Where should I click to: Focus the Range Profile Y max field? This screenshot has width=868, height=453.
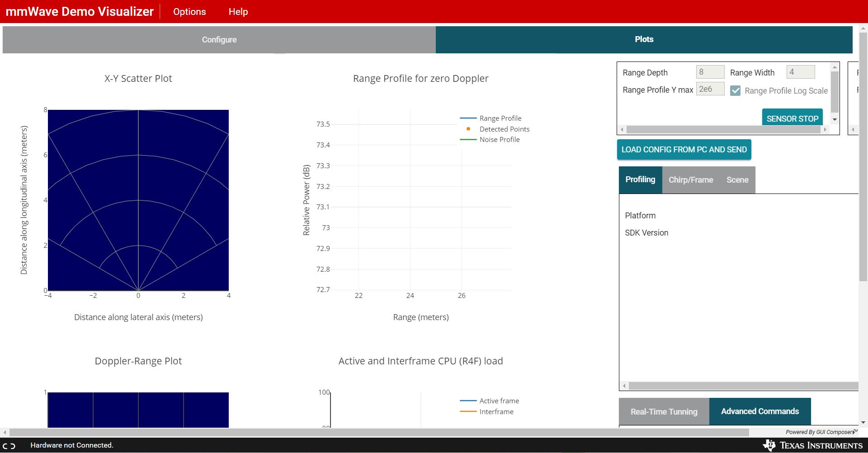tap(710, 89)
